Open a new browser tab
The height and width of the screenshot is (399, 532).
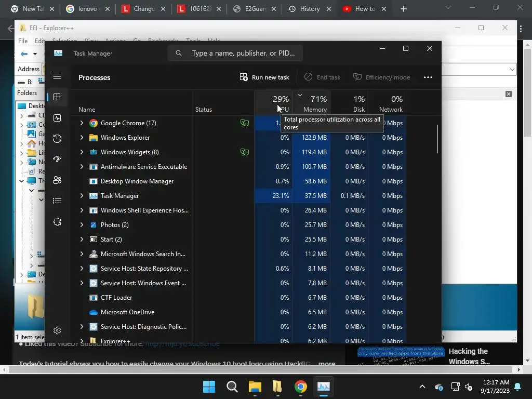point(403,9)
